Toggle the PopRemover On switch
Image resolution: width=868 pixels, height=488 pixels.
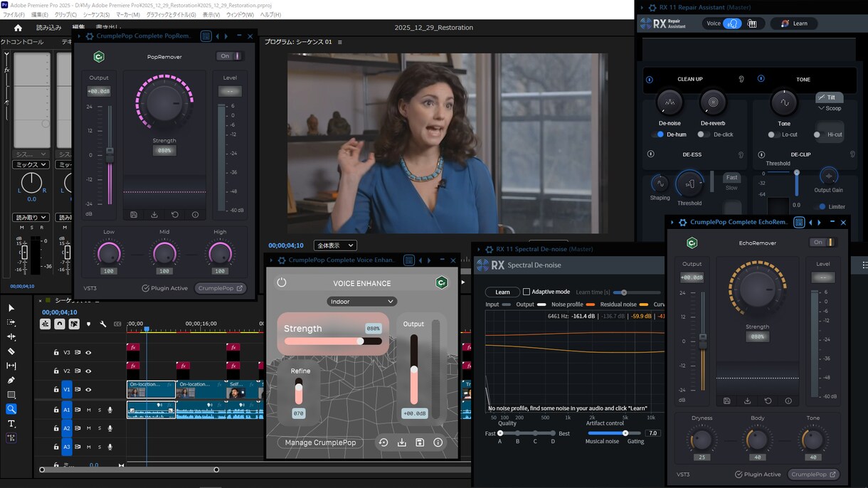tap(230, 56)
